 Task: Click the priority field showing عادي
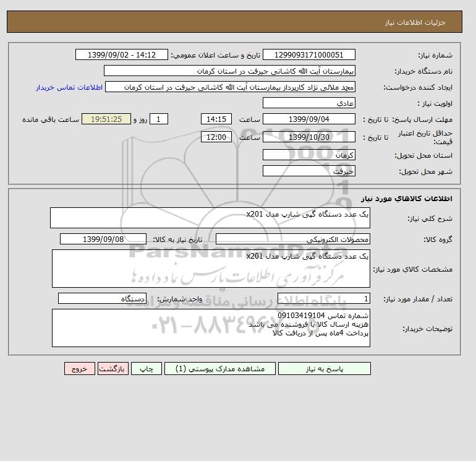click(308, 103)
